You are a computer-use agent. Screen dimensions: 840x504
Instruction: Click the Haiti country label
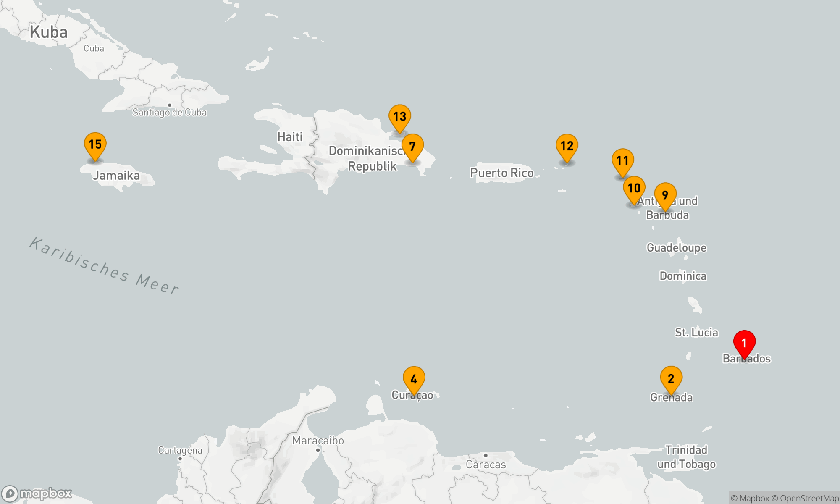pyautogui.click(x=289, y=137)
